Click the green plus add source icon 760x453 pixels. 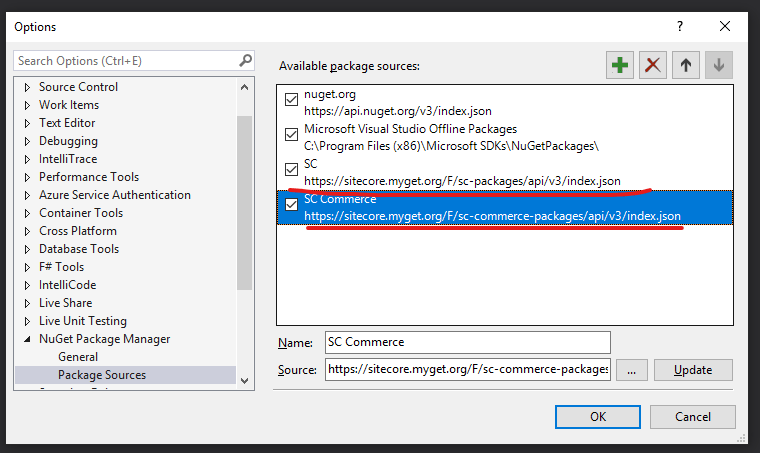click(x=620, y=65)
